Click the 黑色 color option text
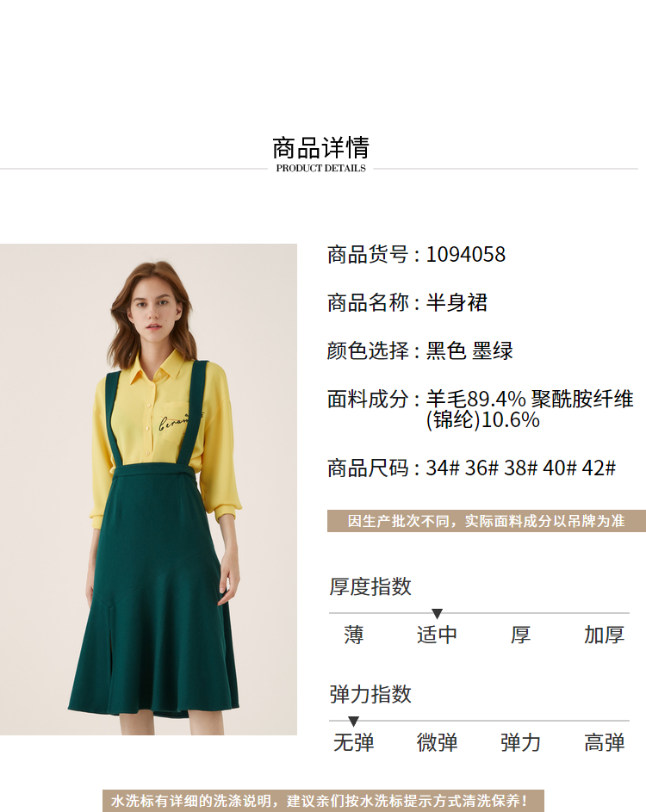Viewport: 646px width, 812px height. (x=446, y=350)
